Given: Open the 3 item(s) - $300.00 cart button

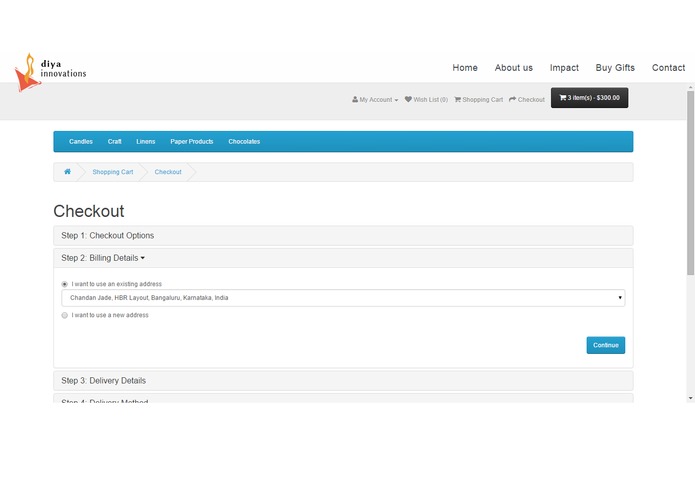Looking at the screenshot, I should coord(590,98).
